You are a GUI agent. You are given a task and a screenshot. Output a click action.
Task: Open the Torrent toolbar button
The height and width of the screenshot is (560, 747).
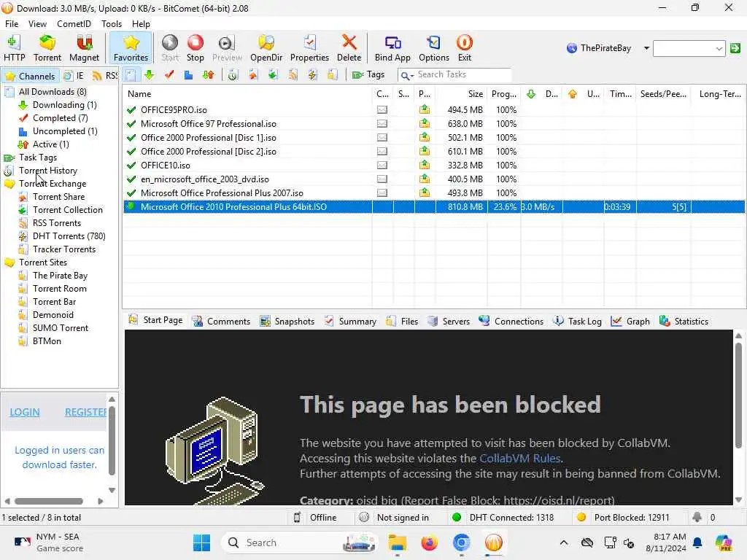47,48
